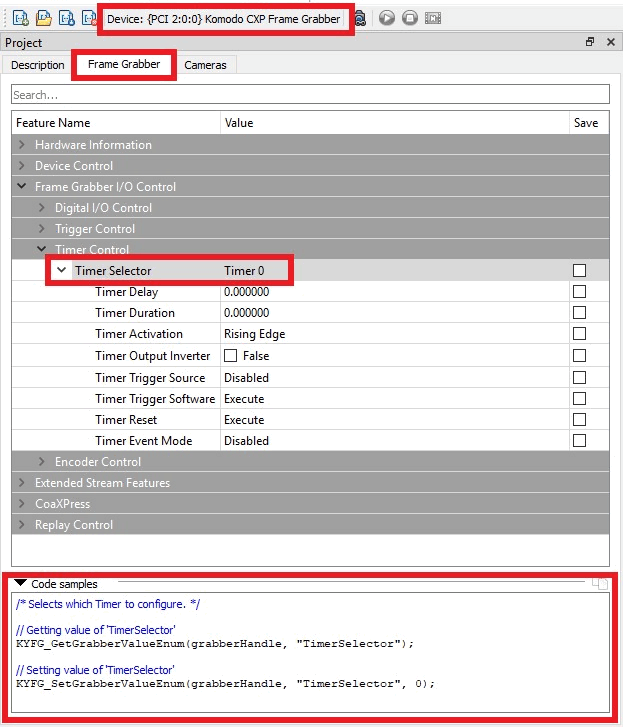This screenshot has height=727, width=623.
Task: Open the Description tab
Action: click(38, 65)
